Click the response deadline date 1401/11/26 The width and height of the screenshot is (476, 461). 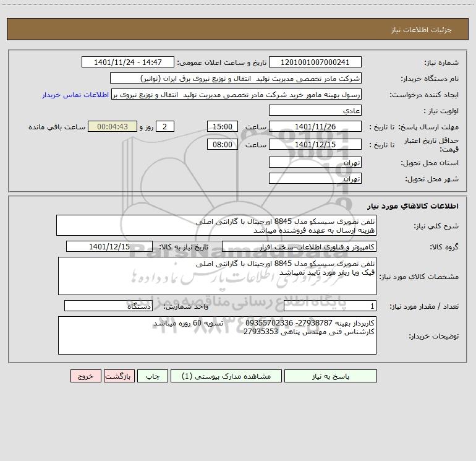coord(315,126)
